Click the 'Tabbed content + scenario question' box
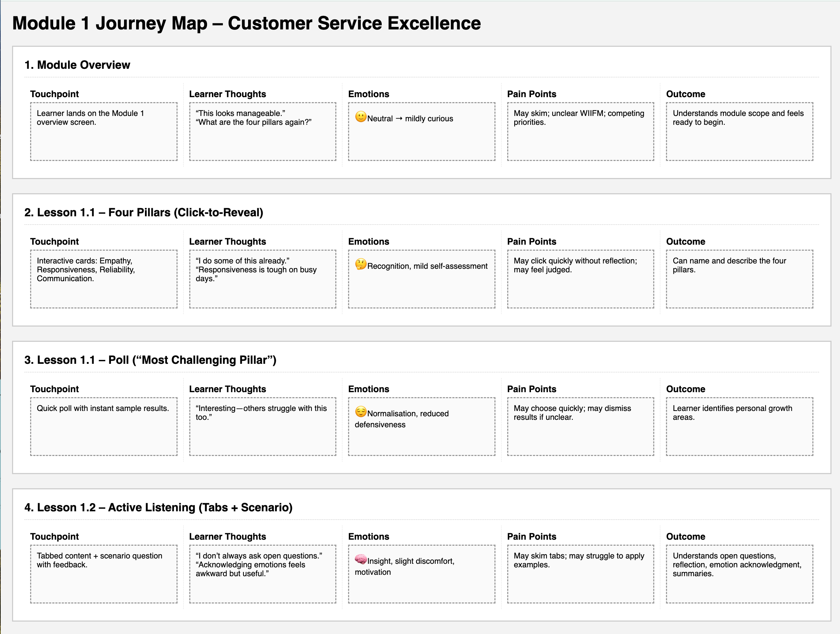This screenshot has height=634, width=840. (103, 573)
